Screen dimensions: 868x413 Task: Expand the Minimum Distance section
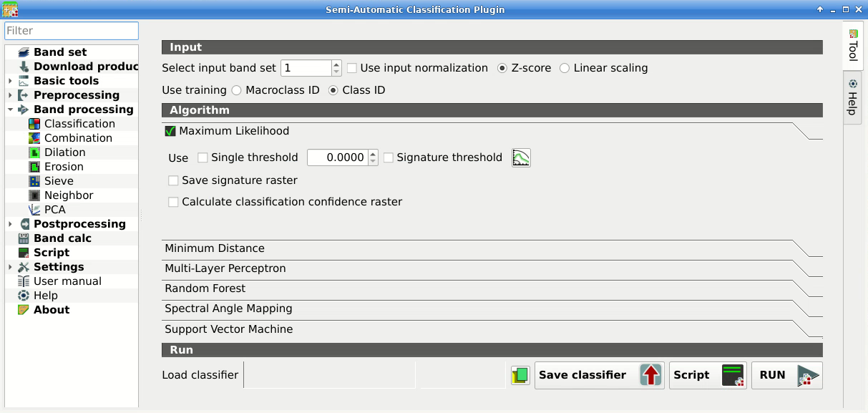pos(492,248)
